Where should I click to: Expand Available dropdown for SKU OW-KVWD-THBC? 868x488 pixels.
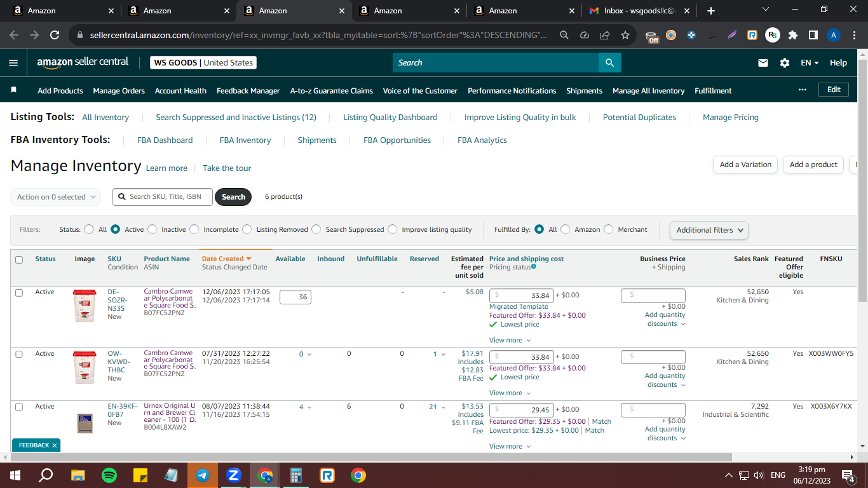click(305, 354)
